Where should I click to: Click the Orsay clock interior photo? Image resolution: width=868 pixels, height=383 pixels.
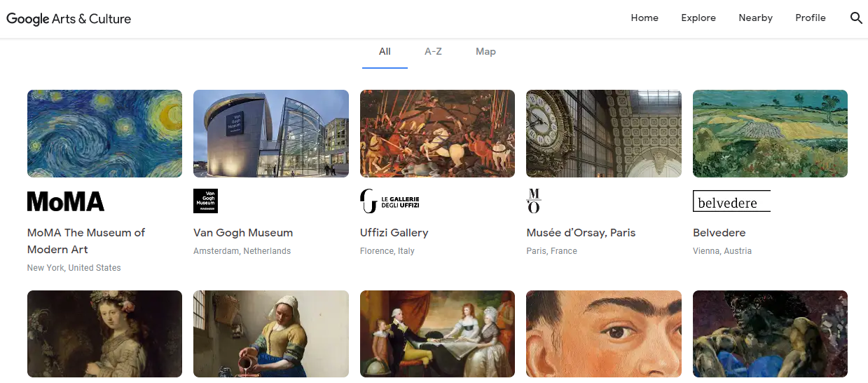point(604,133)
